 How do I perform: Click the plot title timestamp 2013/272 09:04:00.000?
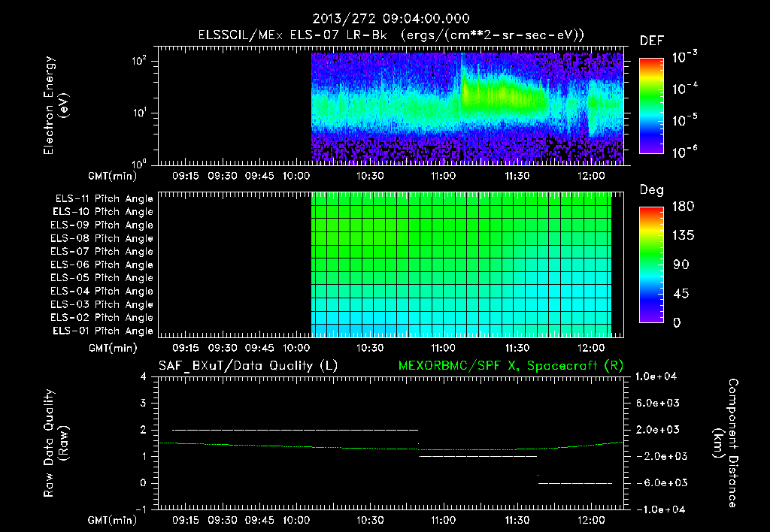pos(391,19)
